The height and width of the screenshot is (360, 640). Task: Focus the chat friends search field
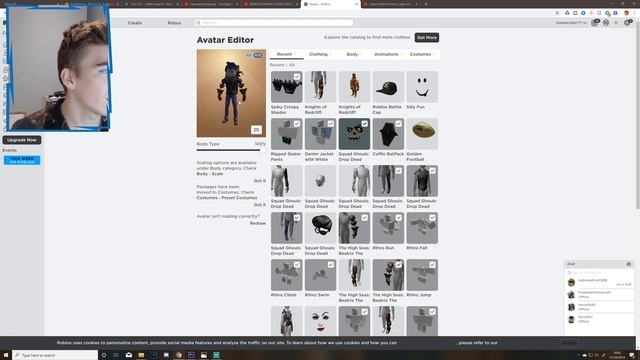(599, 272)
